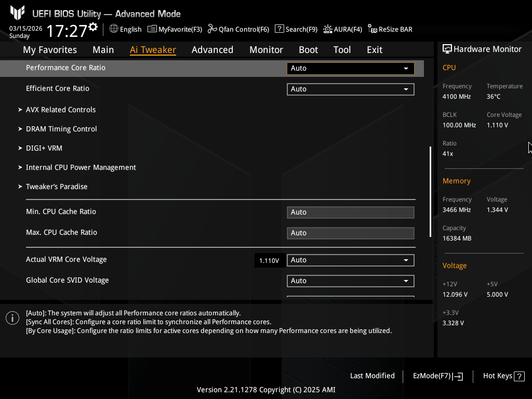
Task: Open Global Core SVID Voltage dropdown
Action: tap(351, 281)
